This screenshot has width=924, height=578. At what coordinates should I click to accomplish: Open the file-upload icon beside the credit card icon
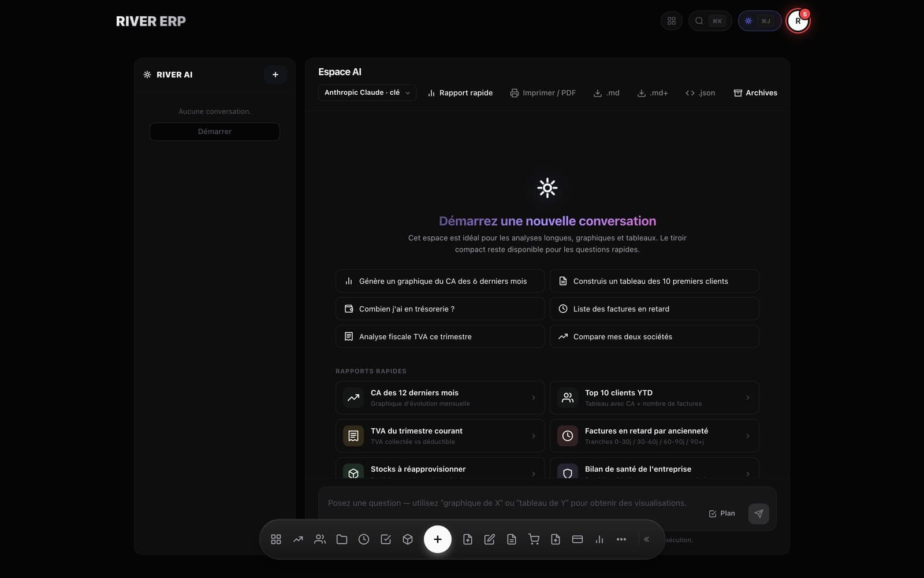[556, 539]
